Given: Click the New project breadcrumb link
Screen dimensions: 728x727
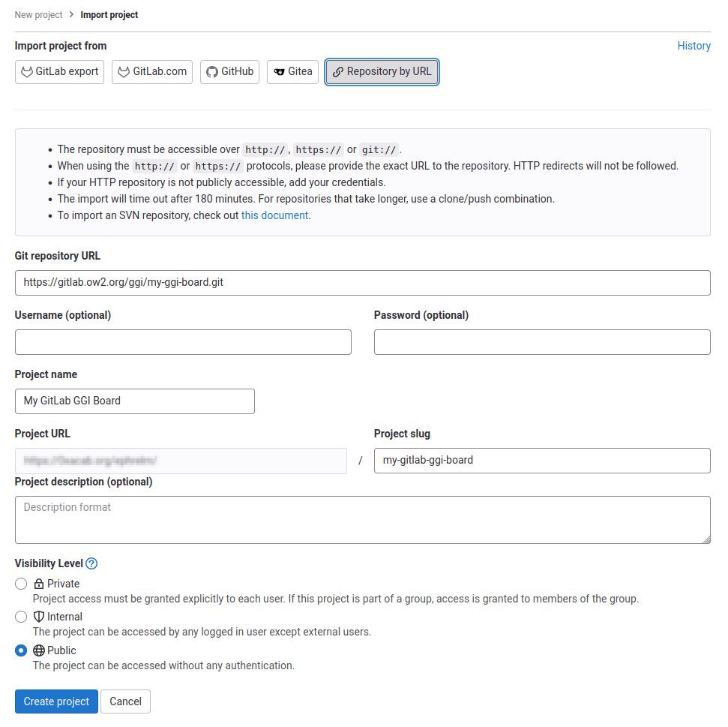Looking at the screenshot, I should coord(38,14).
